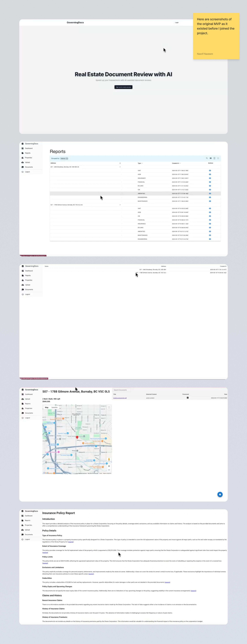Collapse the 507 - 1788 Gilmore Avenue group
This screenshot has height=644, width=247.
(x=120, y=205)
